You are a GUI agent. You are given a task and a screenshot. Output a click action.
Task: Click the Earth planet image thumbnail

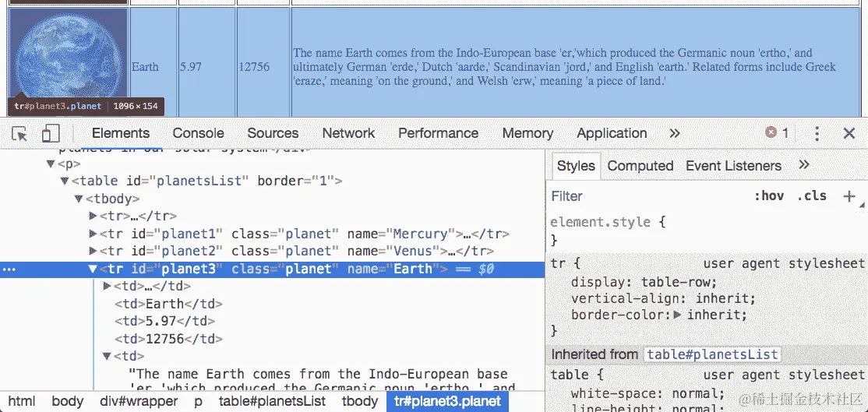[x=69, y=62]
